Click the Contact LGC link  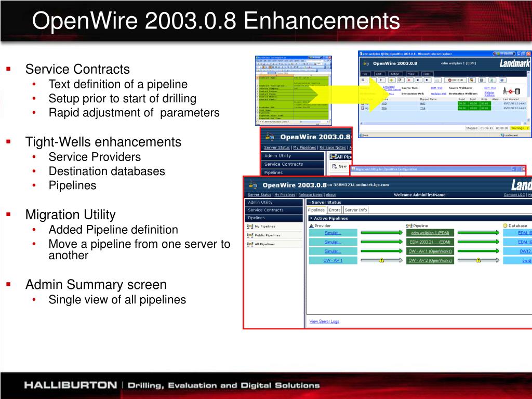514,195
